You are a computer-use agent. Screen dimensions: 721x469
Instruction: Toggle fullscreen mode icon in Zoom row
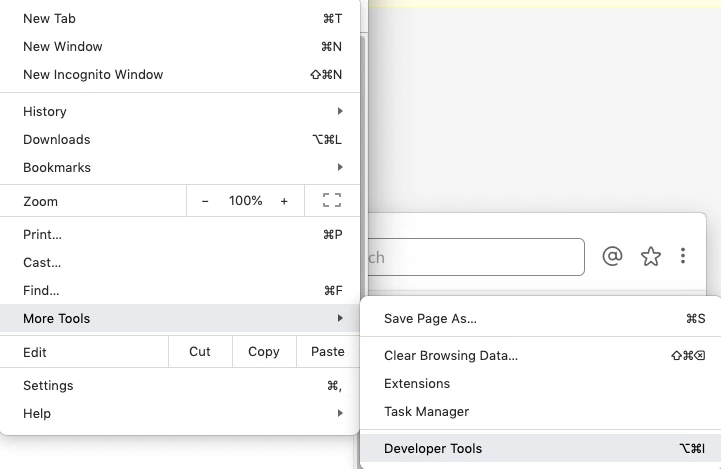[x=332, y=200]
